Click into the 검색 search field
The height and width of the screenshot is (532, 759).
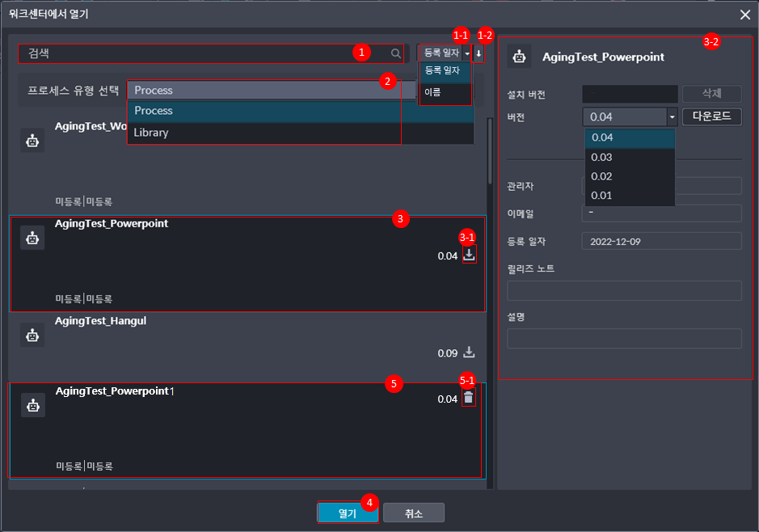click(202, 53)
